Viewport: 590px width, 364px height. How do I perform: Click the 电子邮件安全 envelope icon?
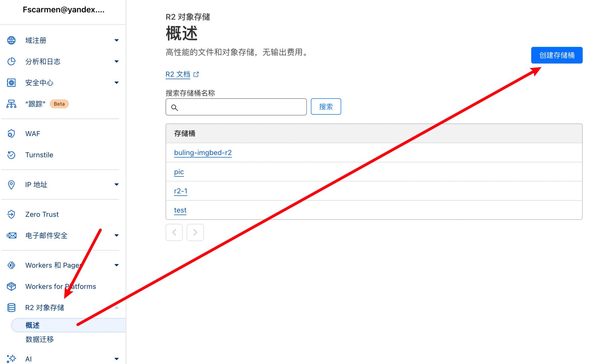(x=11, y=235)
